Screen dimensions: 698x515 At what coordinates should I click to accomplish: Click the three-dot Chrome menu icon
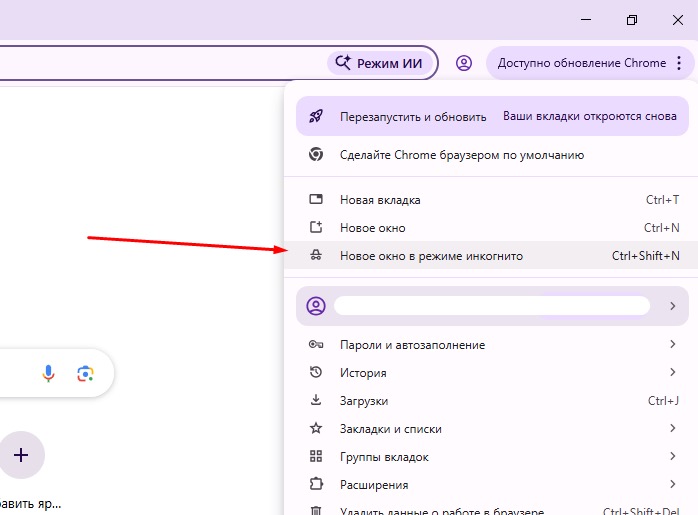pos(679,63)
